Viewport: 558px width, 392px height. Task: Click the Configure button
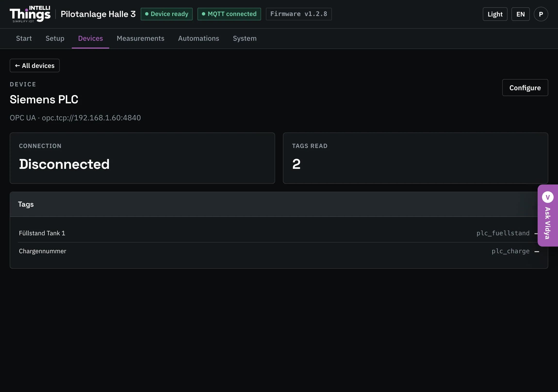pos(525,88)
